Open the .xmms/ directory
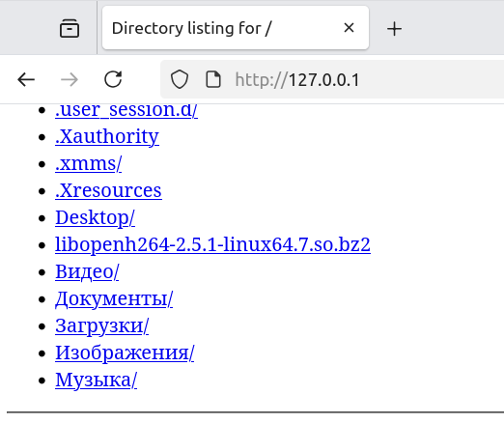 88,164
